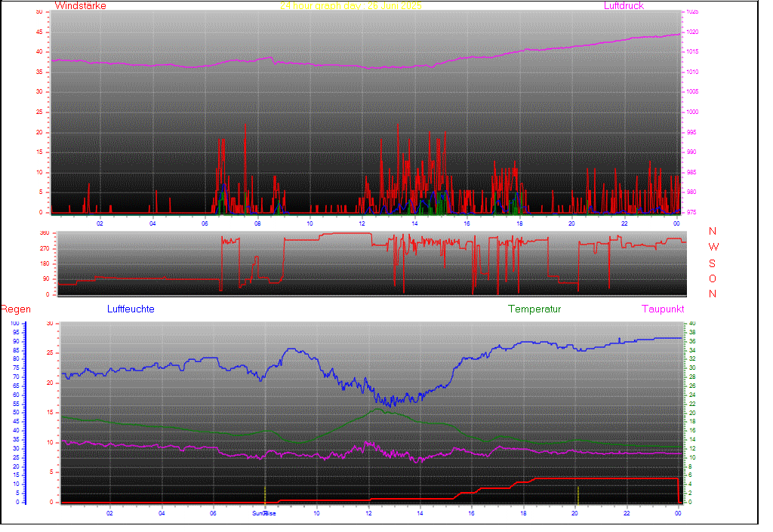773x532 pixels.
Task: Click the magenta Luftdruck label
Action: [x=624, y=5]
